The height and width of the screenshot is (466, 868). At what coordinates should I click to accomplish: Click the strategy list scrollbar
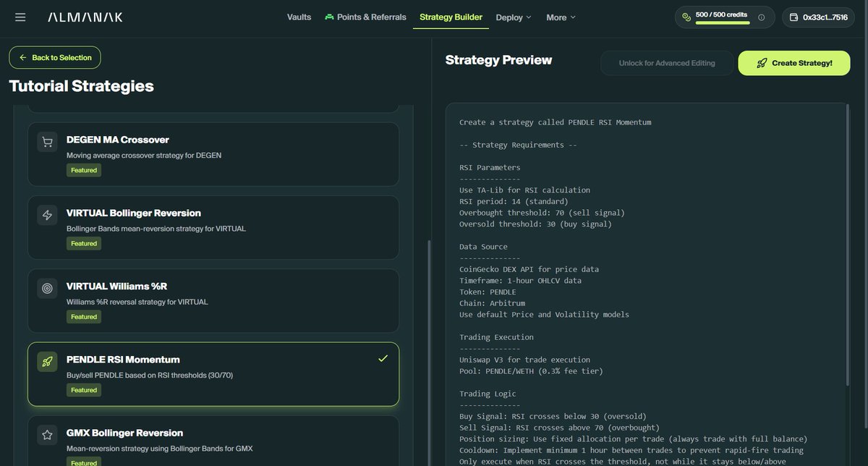(x=430, y=353)
